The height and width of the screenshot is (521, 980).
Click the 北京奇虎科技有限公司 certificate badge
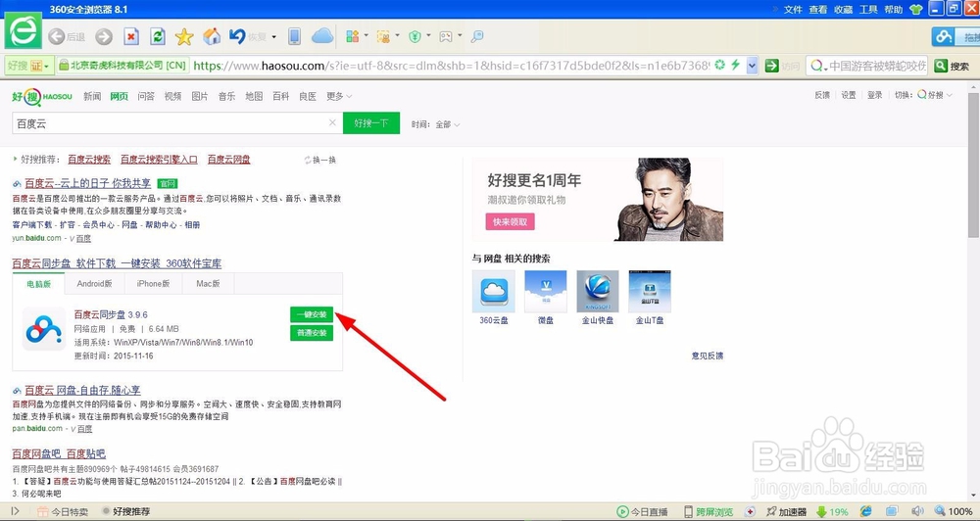pos(122,66)
